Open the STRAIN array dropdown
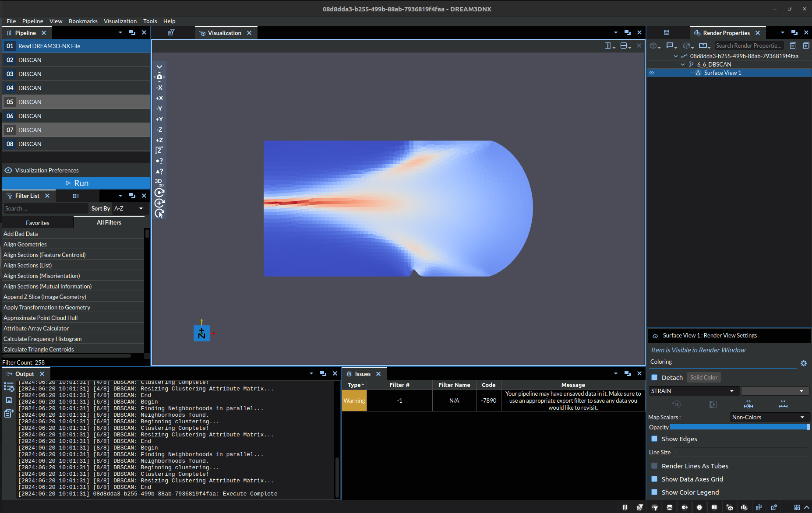The width and height of the screenshot is (812, 513). click(x=694, y=391)
